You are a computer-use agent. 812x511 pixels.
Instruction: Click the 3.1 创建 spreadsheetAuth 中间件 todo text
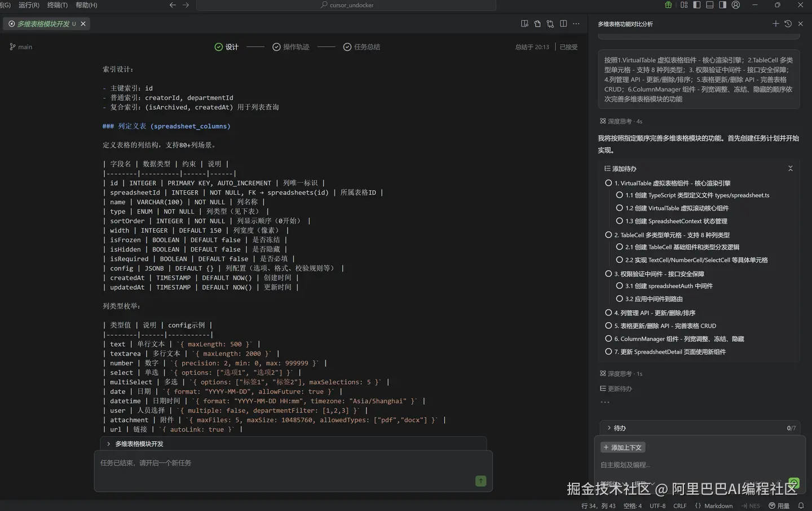pyautogui.click(x=669, y=286)
